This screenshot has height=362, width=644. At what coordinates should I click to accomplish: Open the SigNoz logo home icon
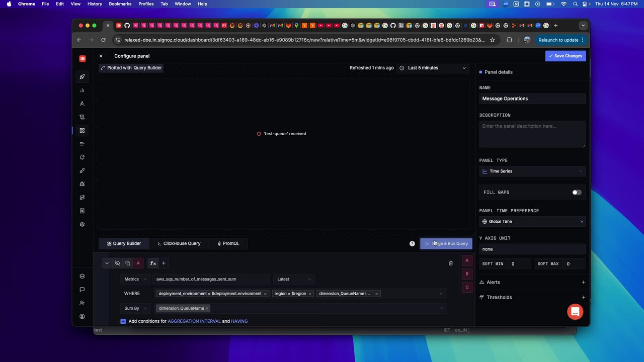83,59
